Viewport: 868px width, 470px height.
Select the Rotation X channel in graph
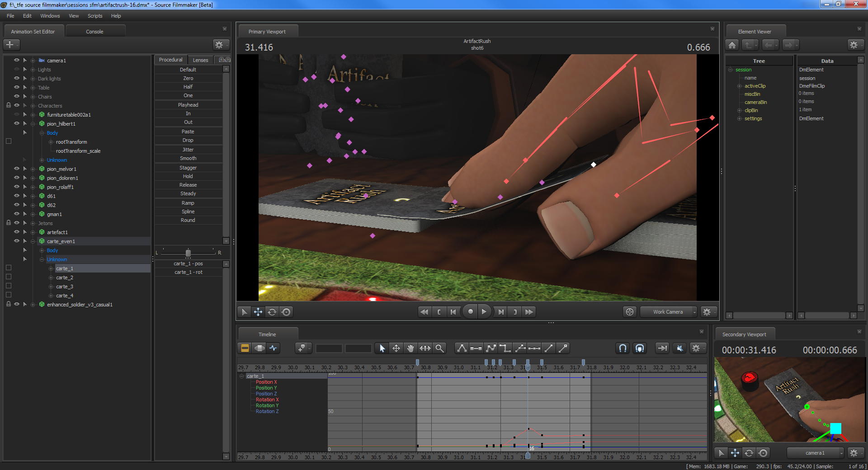[x=267, y=399]
